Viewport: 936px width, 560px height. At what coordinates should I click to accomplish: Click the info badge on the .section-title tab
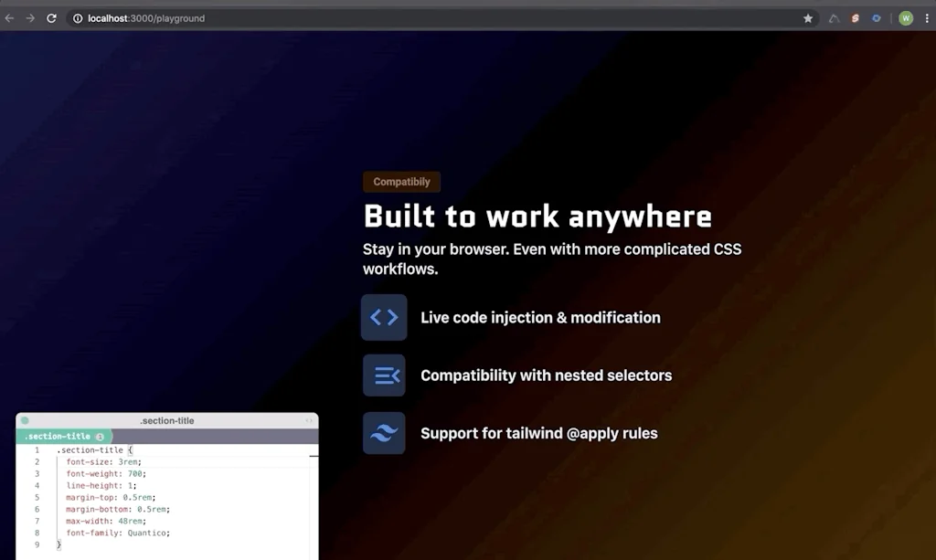coord(101,436)
